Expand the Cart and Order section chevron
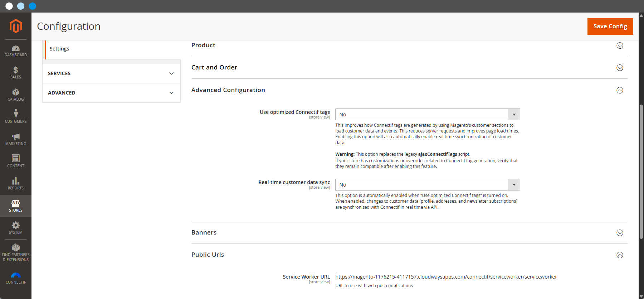The height and width of the screenshot is (299, 644). pyautogui.click(x=620, y=68)
